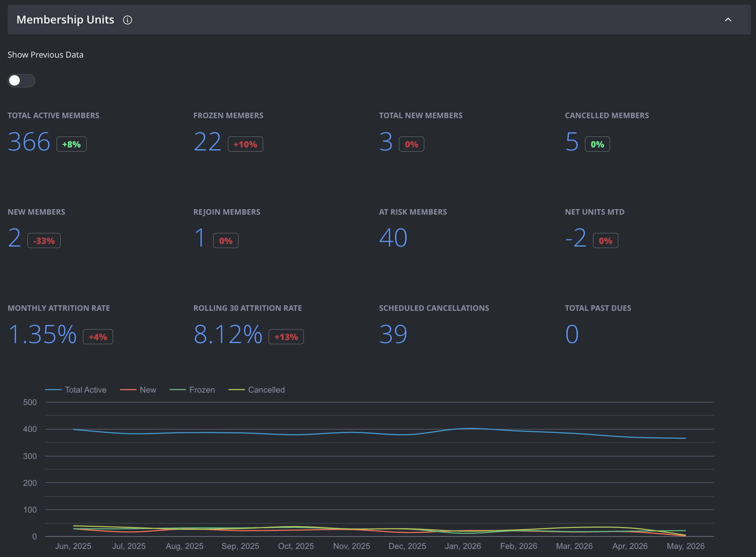Toggle Total Active series in chart legend
This screenshot has width=756, height=557.
point(76,390)
